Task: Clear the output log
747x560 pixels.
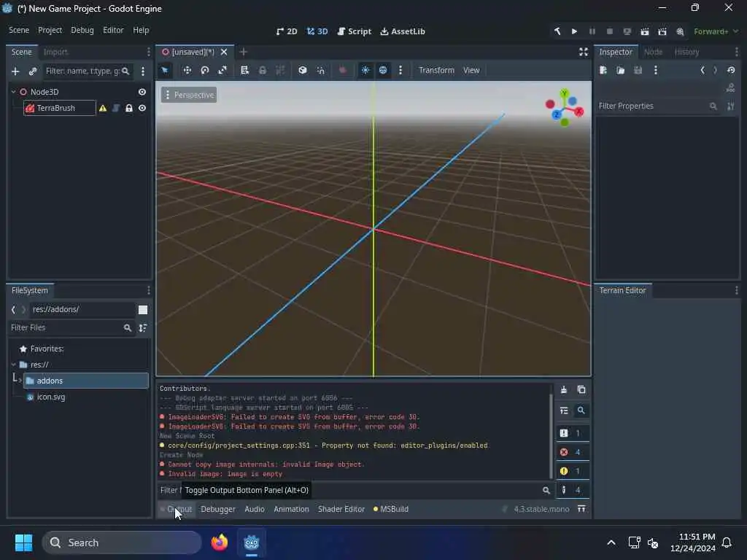Action: pos(564,389)
